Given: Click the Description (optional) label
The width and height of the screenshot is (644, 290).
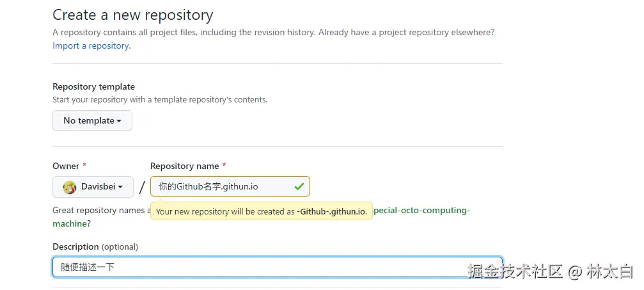Looking at the screenshot, I should (95, 246).
